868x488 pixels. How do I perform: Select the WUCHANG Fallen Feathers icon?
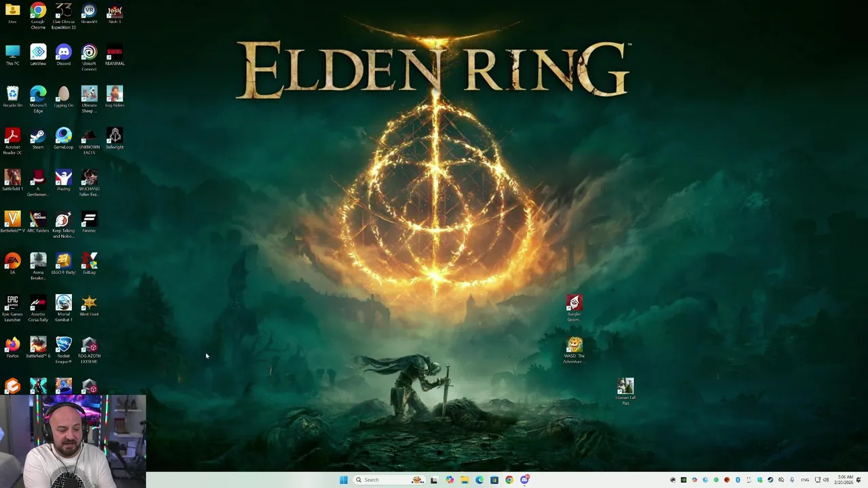pyautogui.click(x=89, y=183)
